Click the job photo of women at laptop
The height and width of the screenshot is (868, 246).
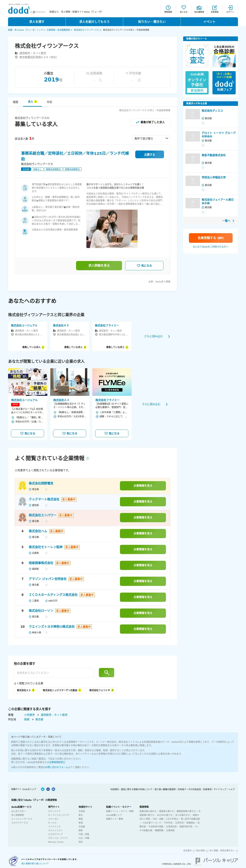click(x=112, y=229)
